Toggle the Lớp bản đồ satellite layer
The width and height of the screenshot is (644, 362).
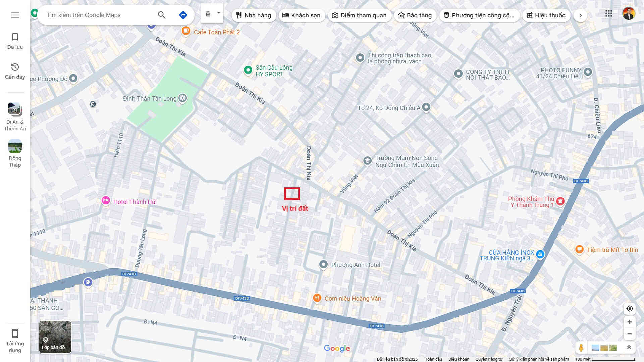(x=55, y=337)
